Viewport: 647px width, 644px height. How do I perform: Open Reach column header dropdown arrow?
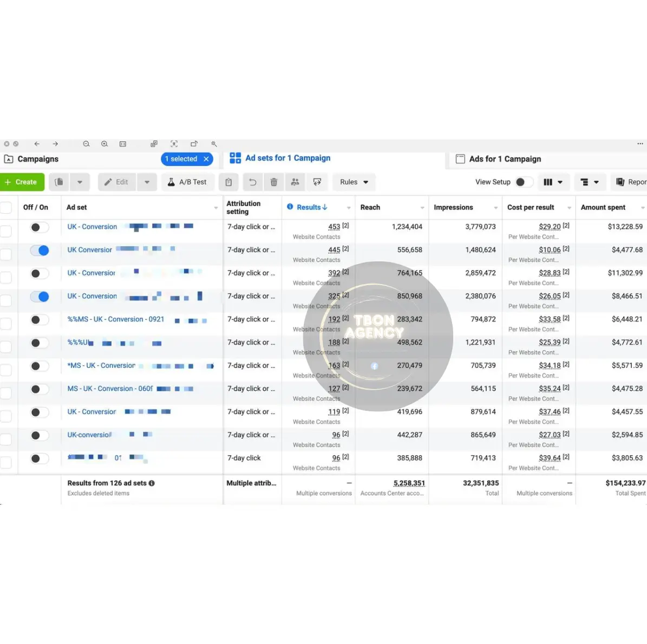[x=422, y=208]
